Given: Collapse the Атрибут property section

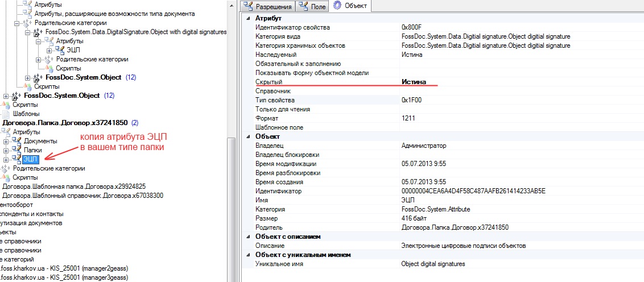Looking at the screenshot, I should pyautogui.click(x=247, y=18).
